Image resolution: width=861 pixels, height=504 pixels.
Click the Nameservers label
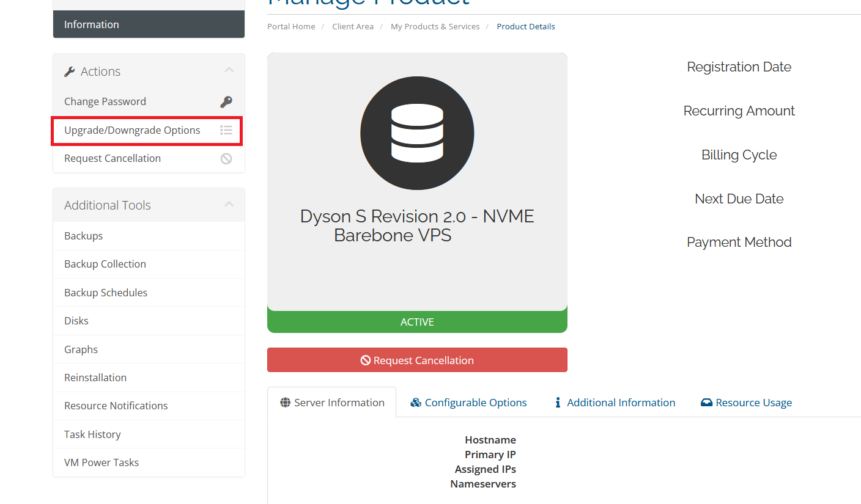pos(483,484)
